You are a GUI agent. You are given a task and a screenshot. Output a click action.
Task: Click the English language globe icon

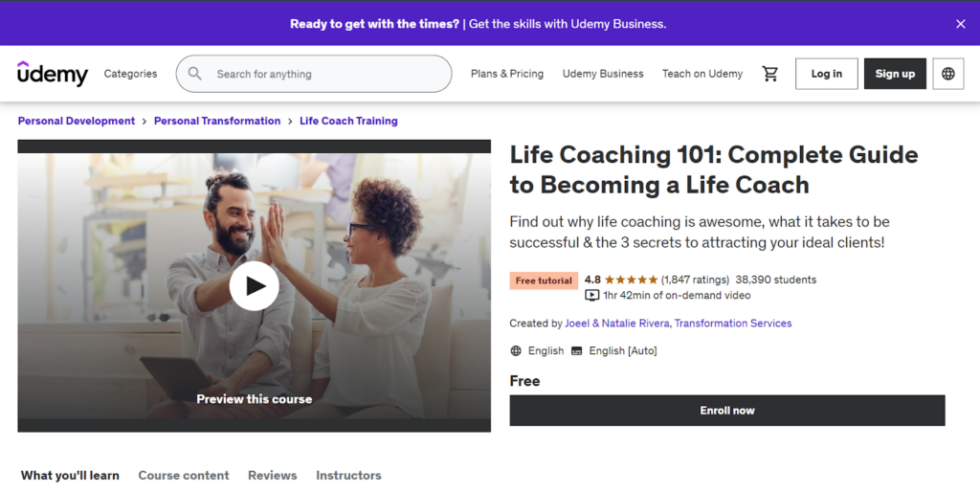[x=516, y=350]
